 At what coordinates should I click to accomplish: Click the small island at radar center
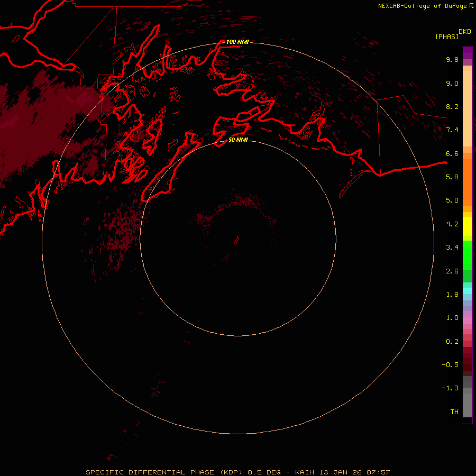pyautogui.click(x=236, y=241)
